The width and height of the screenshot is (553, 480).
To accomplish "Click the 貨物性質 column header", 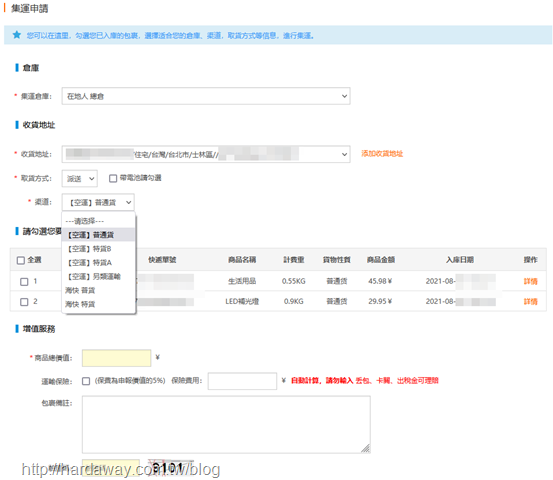I will [x=337, y=260].
